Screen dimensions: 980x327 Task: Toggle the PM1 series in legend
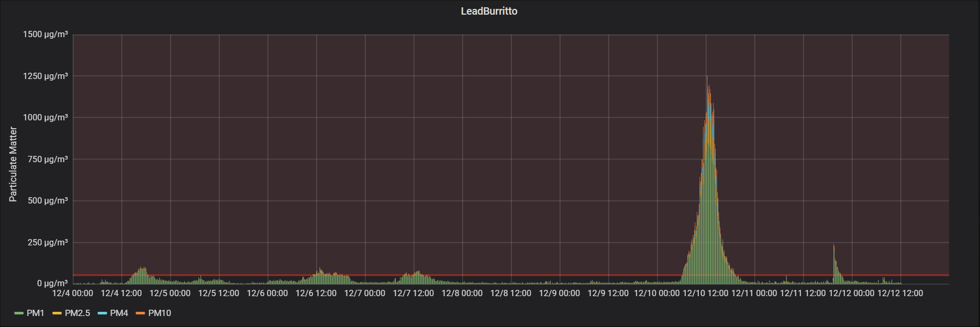coord(35,313)
